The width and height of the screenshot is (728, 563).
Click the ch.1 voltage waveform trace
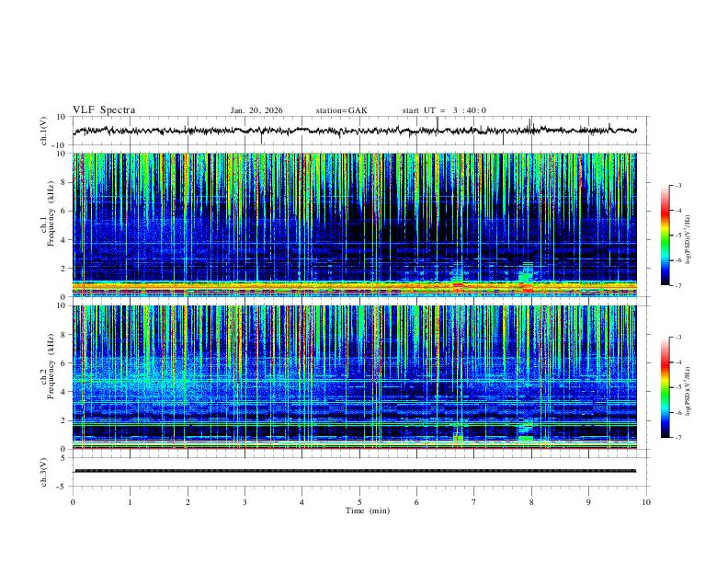pos(354,131)
